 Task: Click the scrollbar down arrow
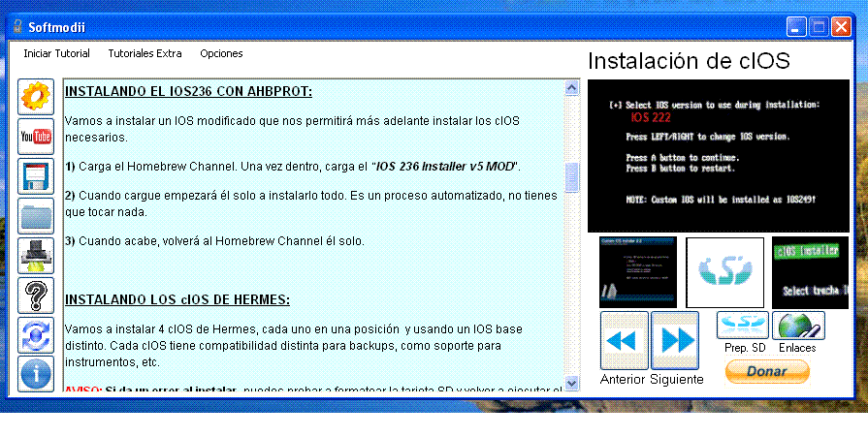tap(572, 383)
